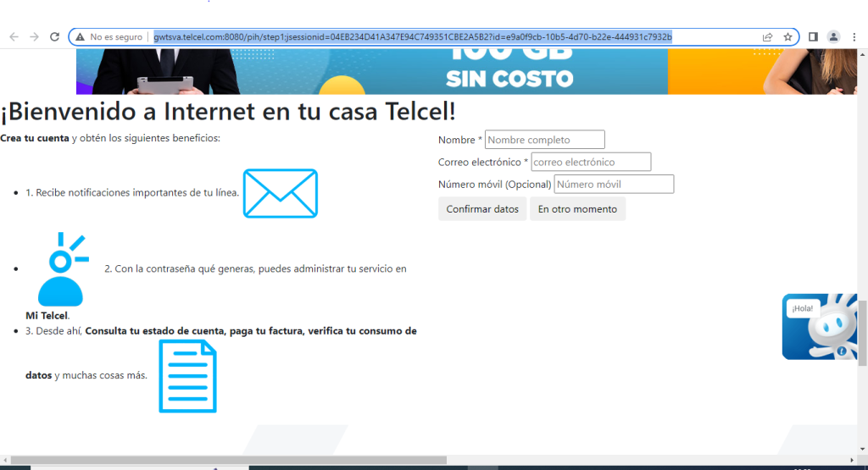Click the 'No es seguro' warning icon
Screen dimensions: 868x470
pos(81,37)
